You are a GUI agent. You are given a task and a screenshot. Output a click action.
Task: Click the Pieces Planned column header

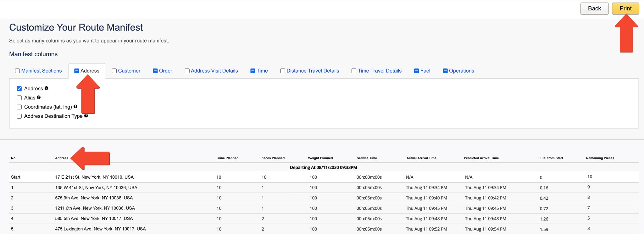coord(272,158)
